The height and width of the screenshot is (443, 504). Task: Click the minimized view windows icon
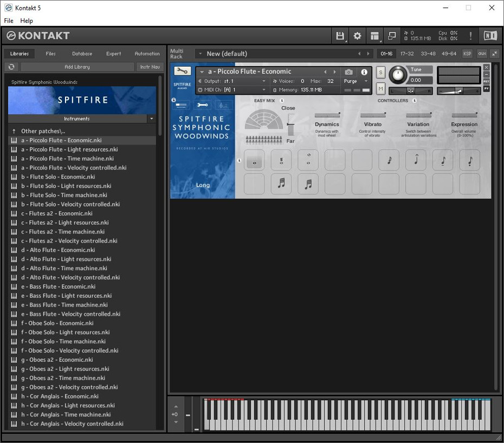392,36
